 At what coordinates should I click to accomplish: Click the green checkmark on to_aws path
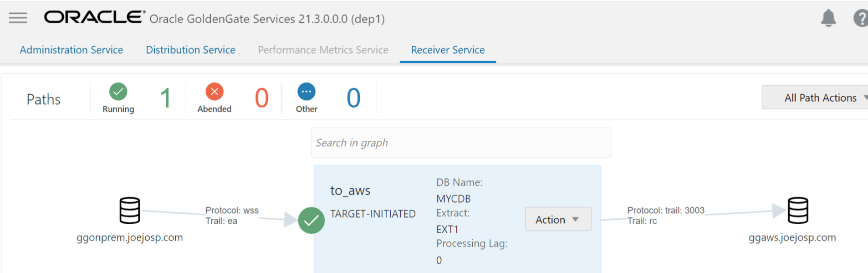point(311,220)
